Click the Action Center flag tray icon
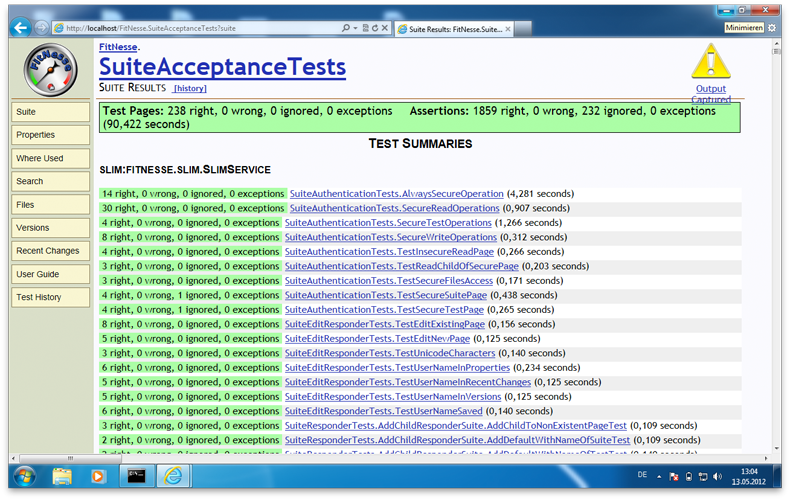 point(674,476)
